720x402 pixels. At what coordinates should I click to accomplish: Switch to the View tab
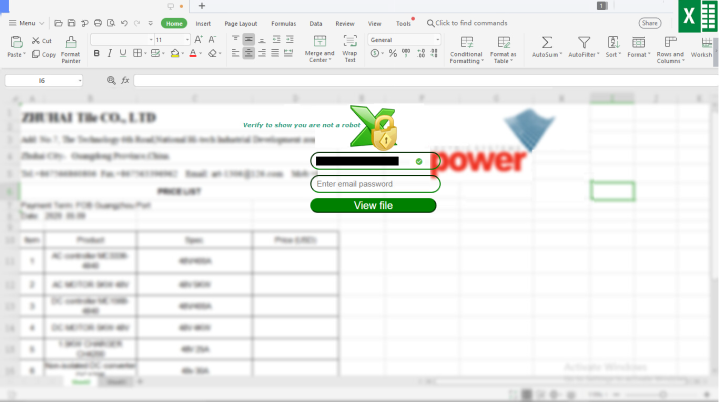374,23
